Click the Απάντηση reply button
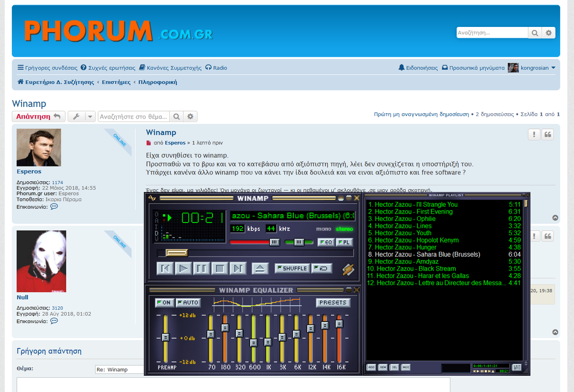 [x=38, y=116]
